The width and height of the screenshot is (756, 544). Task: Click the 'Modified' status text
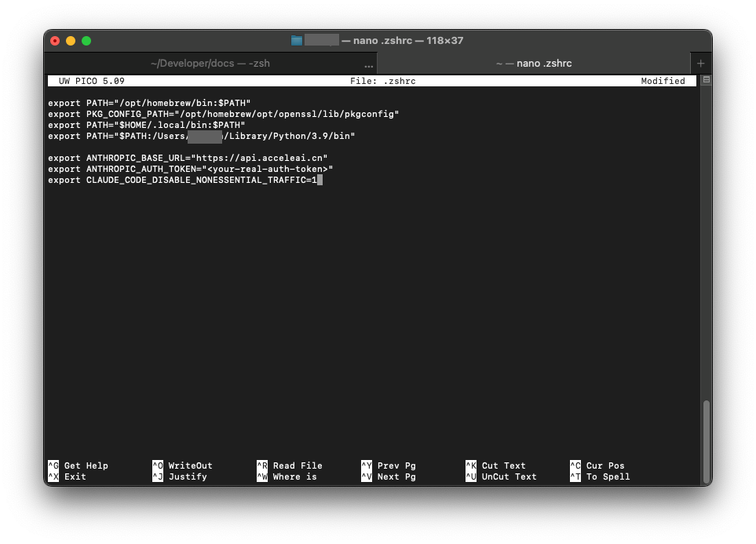[x=663, y=81]
